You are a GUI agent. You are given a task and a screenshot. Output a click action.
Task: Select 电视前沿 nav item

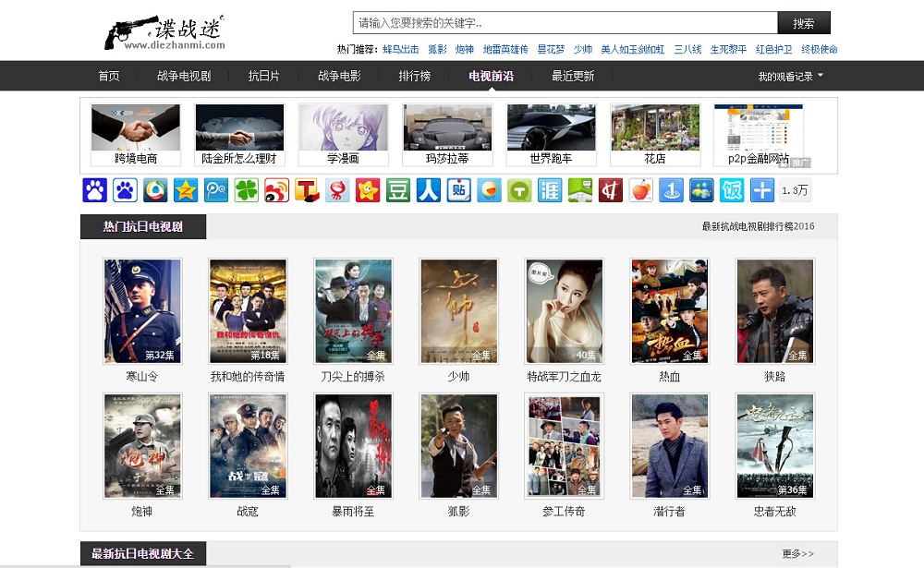click(x=491, y=76)
